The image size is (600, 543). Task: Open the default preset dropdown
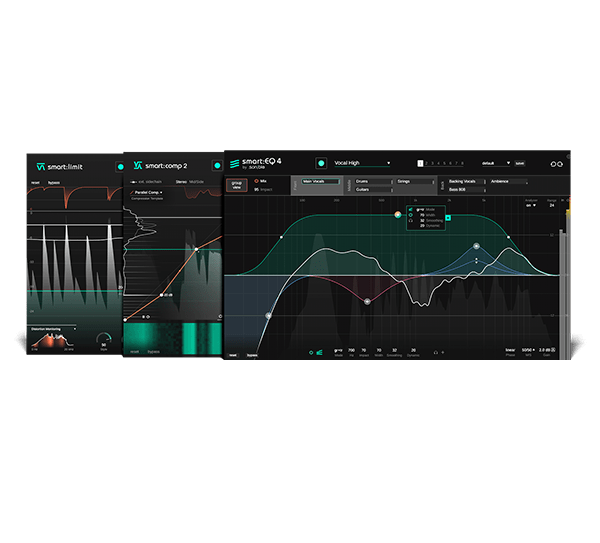[496, 163]
